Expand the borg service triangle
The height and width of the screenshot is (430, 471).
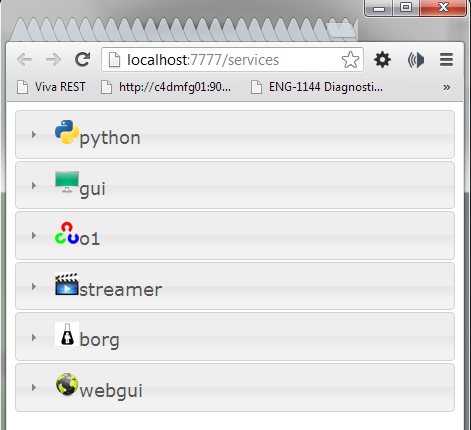point(34,337)
